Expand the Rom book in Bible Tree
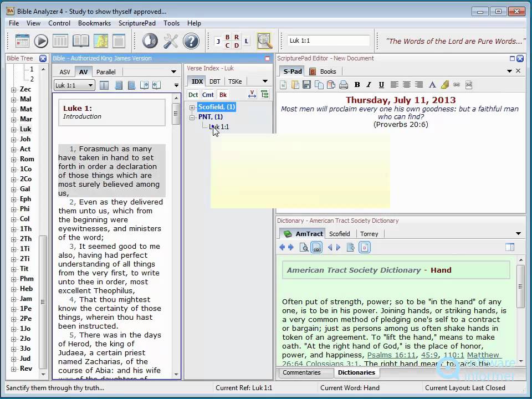Screen dimensions: 532x399 pyautogui.click(x=13, y=160)
